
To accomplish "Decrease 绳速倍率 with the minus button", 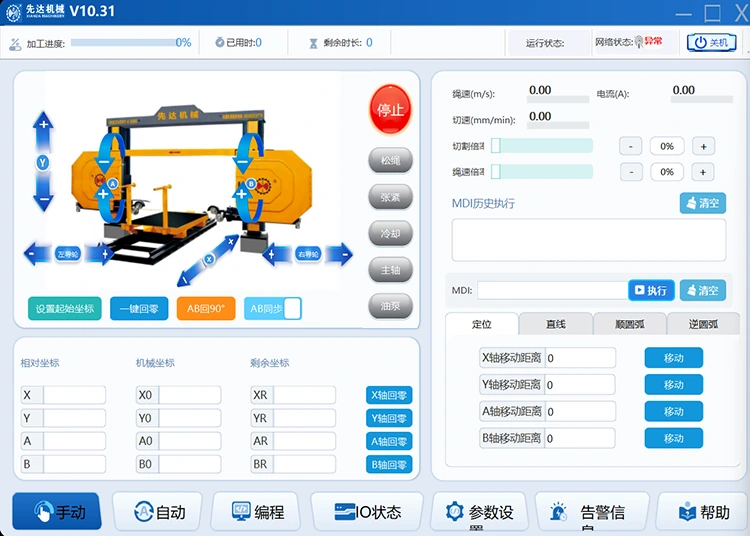I will (631, 172).
